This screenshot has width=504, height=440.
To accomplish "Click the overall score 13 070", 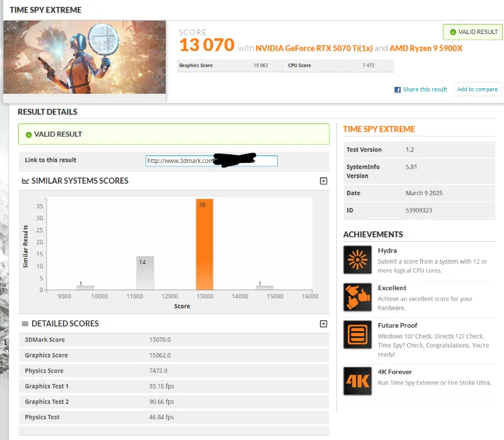I will click(x=207, y=45).
